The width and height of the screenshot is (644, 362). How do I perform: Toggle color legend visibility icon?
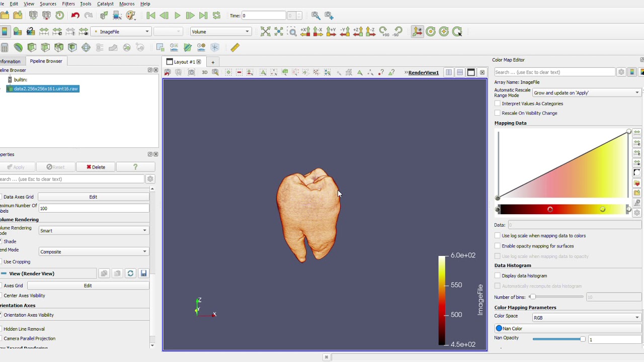[x=5, y=32]
